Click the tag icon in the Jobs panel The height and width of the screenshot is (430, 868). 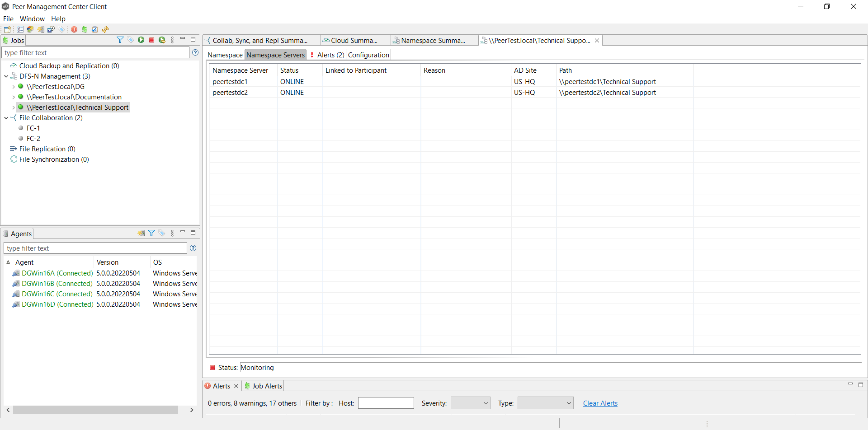(x=131, y=40)
